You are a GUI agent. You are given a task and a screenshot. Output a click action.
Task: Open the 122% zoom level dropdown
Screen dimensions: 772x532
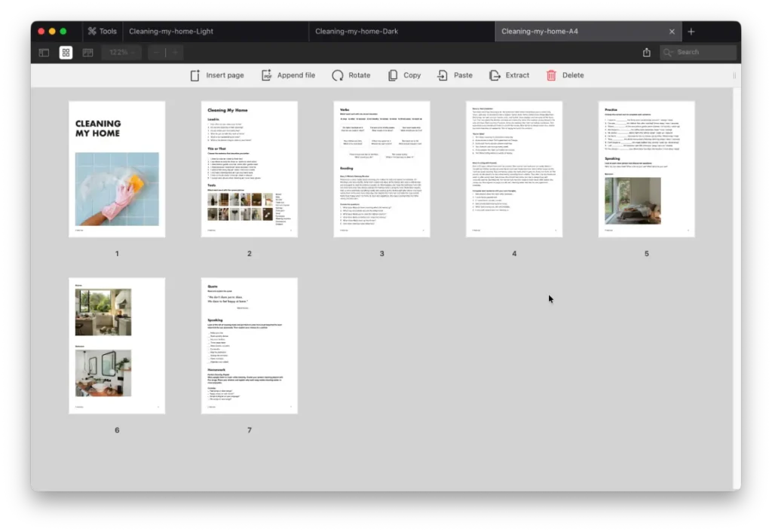click(123, 52)
